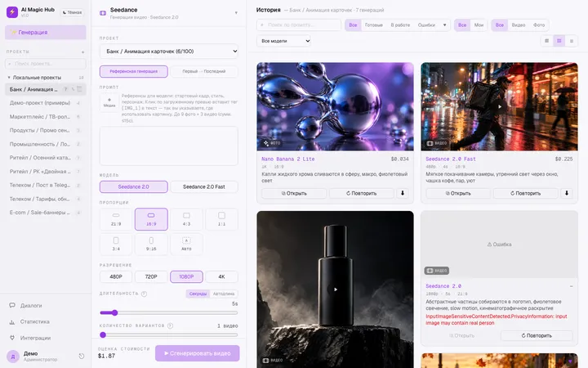Repeat the Nano Banana 2 Lite generation

pos(362,193)
